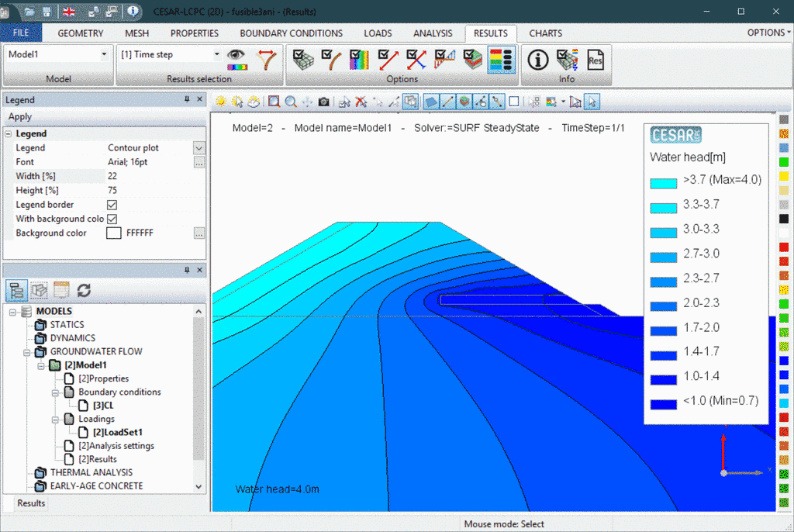Screen dimensions: 794x532
Task: Open file from the quick access toolbar
Action: coord(29,11)
